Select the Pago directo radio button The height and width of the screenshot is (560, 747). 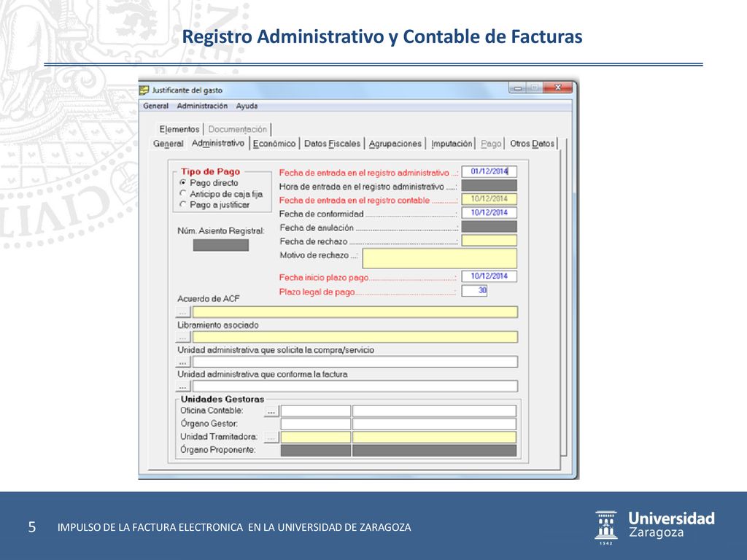183,183
